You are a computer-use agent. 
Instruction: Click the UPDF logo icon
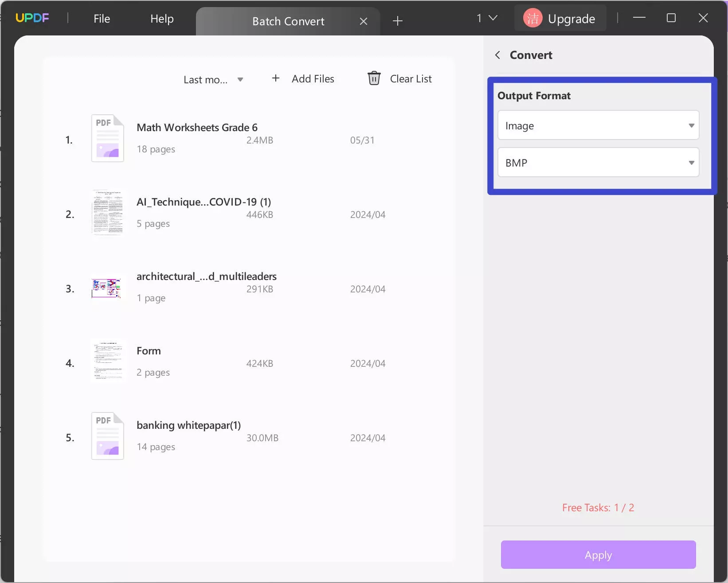point(32,18)
